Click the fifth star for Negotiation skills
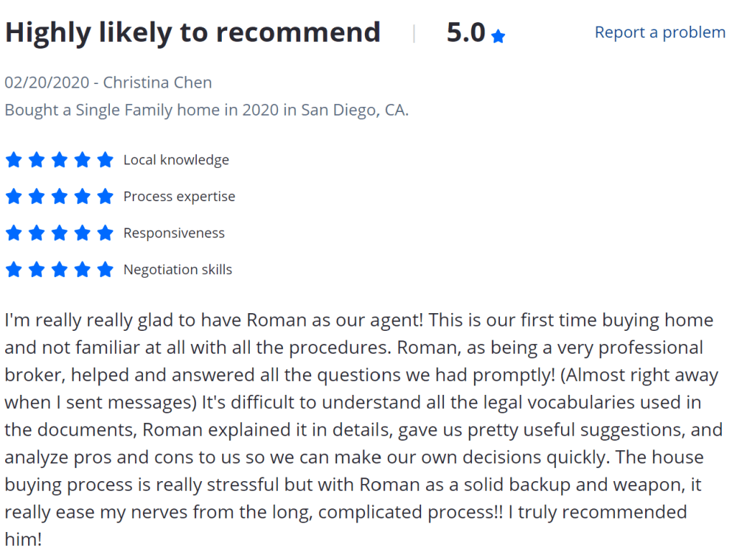 coord(105,270)
